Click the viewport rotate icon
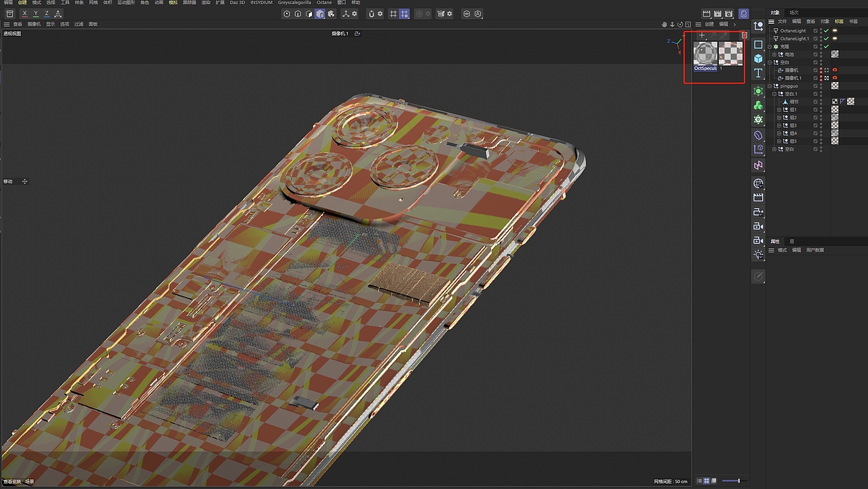Image resolution: width=868 pixels, height=489 pixels. [x=681, y=24]
